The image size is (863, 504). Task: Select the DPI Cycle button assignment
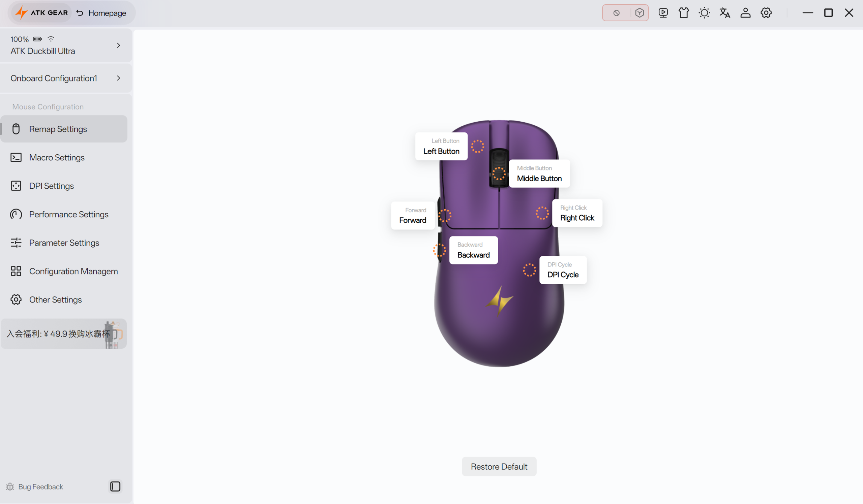(563, 270)
